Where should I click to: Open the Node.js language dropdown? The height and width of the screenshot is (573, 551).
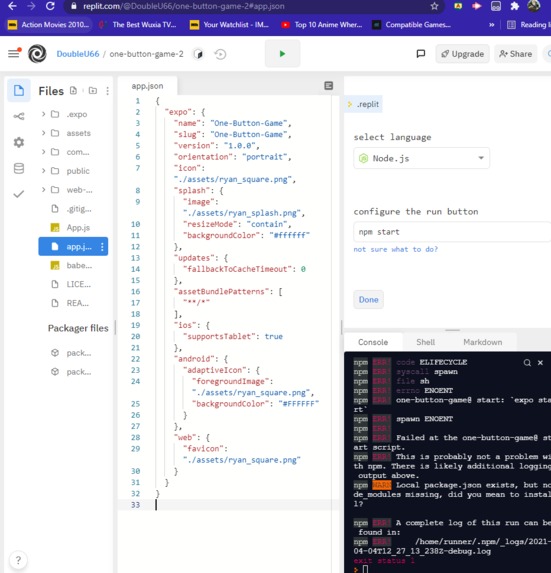pyautogui.click(x=421, y=158)
